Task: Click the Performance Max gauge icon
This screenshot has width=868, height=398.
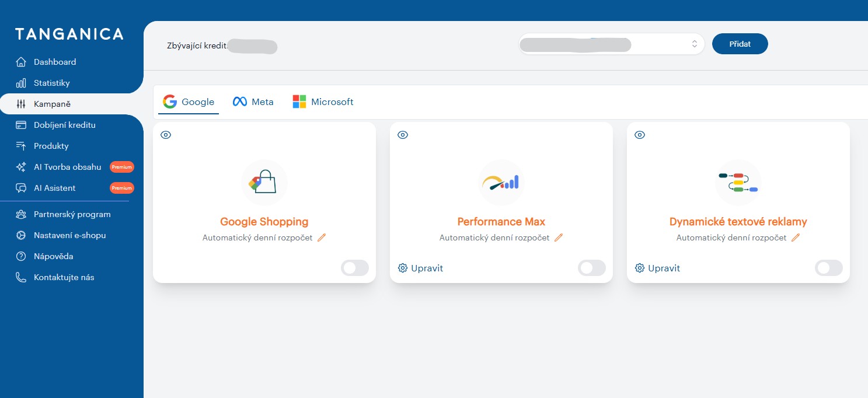Action: 501,183
